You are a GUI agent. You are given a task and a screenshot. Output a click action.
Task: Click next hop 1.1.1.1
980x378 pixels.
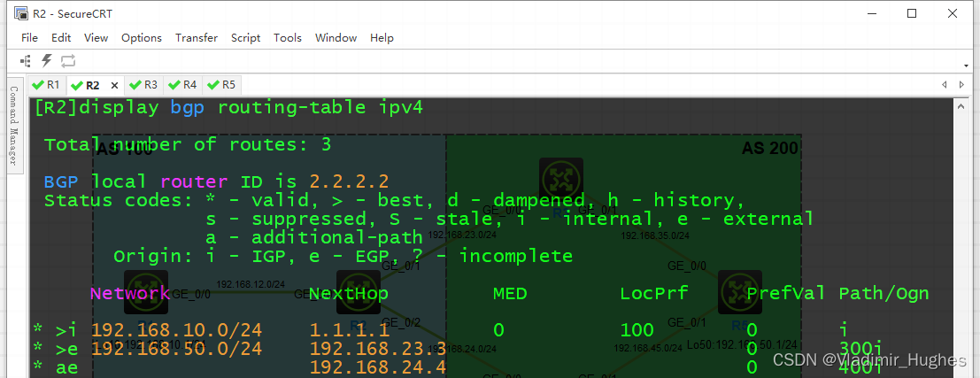click(350, 330)
